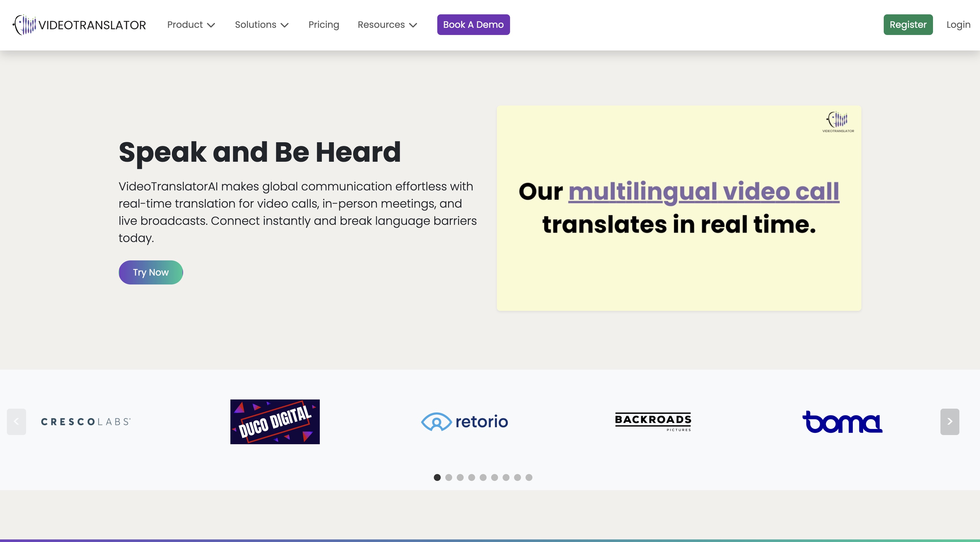Navigate to the Pricing page

pyautogui.click(x=324, y=24)
